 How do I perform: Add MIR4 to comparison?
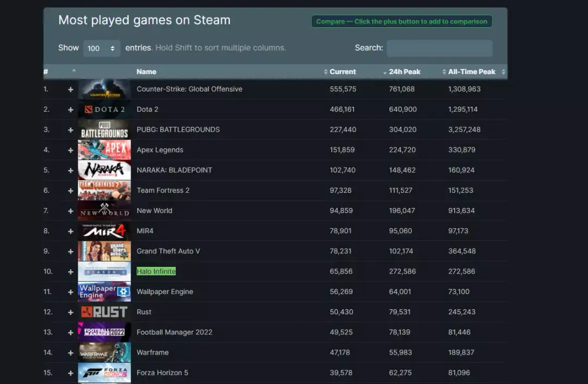[70, 231]
